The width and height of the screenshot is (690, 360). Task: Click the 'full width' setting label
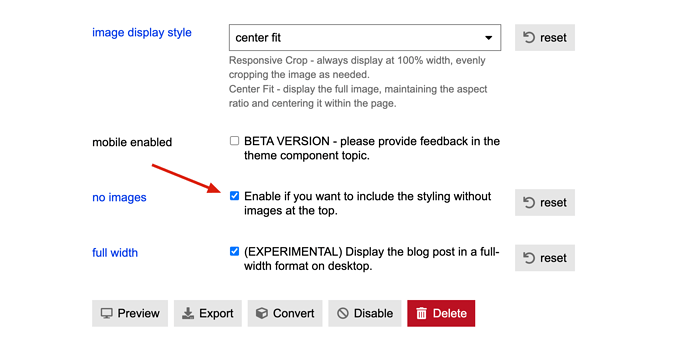pyautogui.click(x=115, y=253)
